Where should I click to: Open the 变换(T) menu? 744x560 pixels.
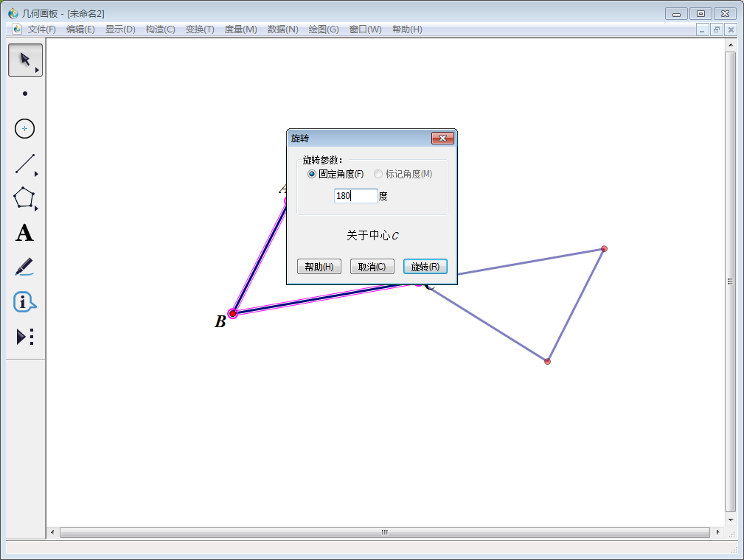click(200, 29)
